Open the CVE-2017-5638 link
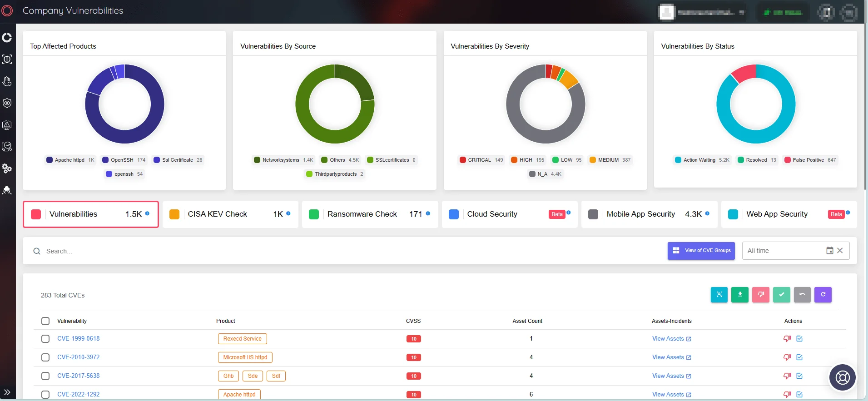 click(x=78, y=376)
